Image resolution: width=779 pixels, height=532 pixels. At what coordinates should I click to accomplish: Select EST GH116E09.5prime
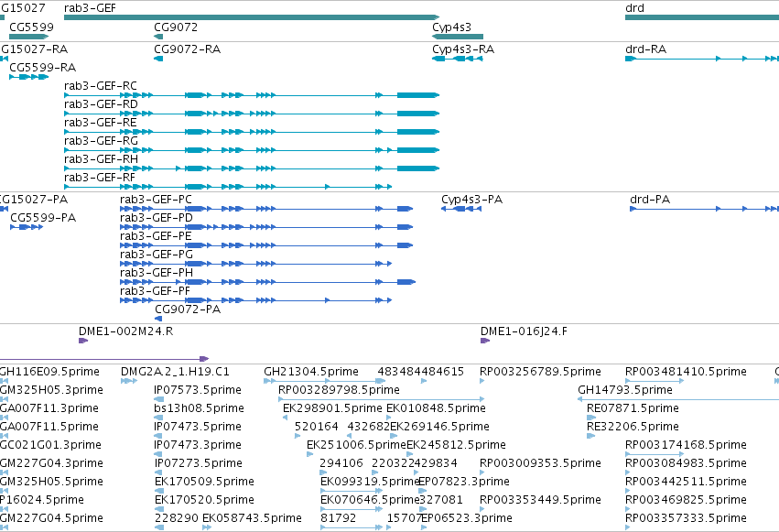[x=4, y=381]
